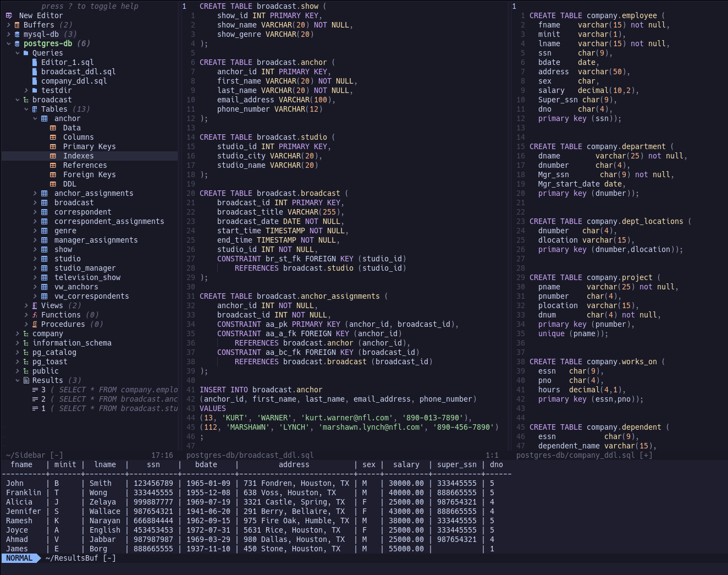Expand the Buffers node
Screen dimensions: 728x575
click(8, 25)
